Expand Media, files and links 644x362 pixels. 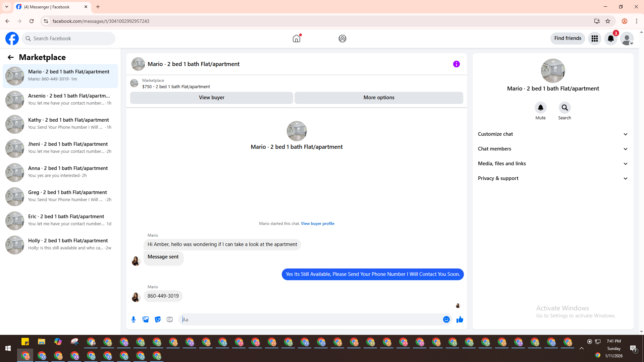[x=553, y=164]
